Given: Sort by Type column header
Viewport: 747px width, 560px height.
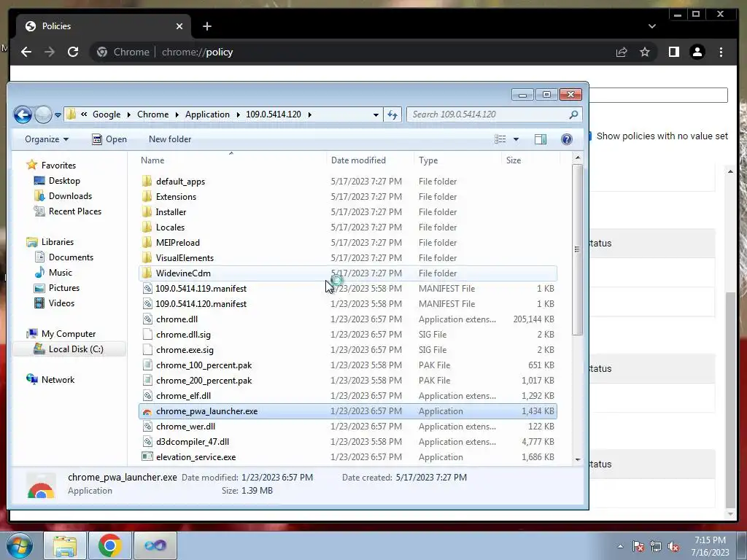Looking at the screenshot, I should (x=457, y=160).
